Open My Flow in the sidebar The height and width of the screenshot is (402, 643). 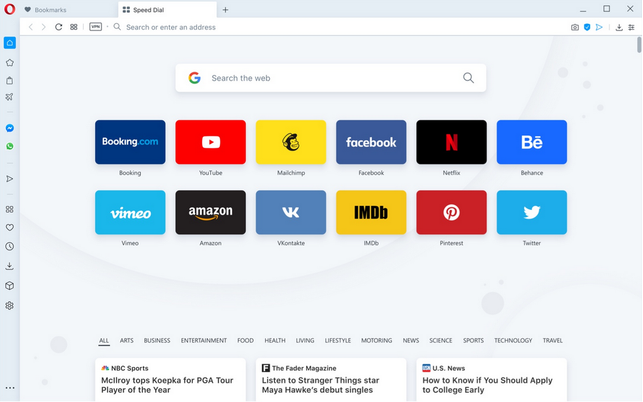10,179
